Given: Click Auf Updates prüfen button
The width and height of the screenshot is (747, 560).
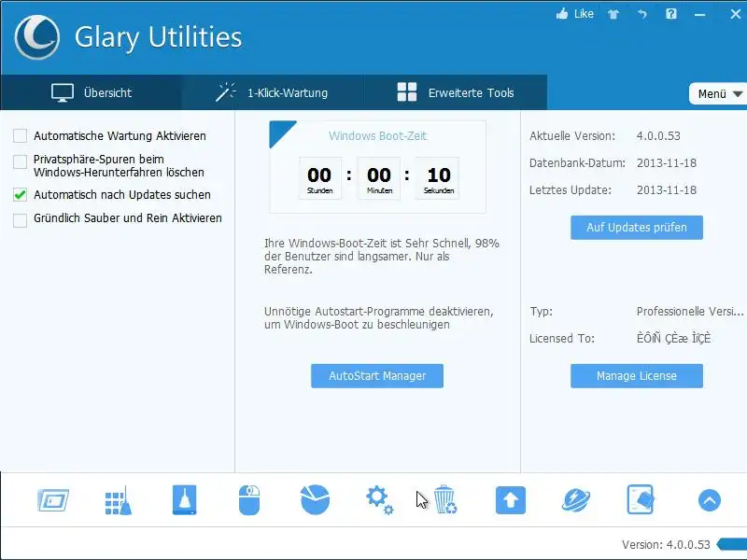Looking at the screenshot, I should click(637, 228).
